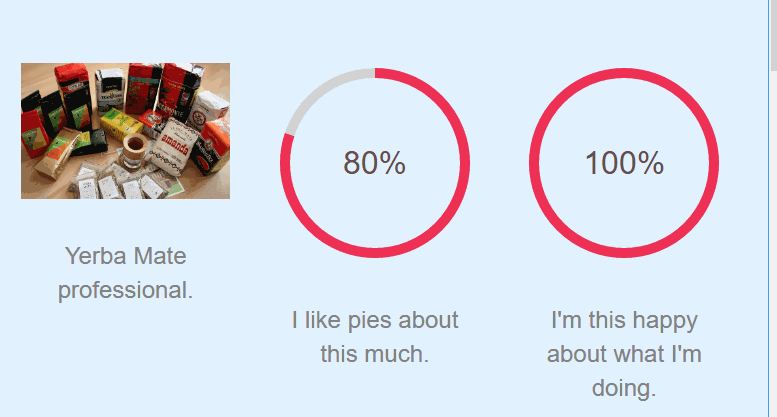Click the "about what I'm" caption line
The width and height of the screenshot is (777, 417).
tap(624, 354)
